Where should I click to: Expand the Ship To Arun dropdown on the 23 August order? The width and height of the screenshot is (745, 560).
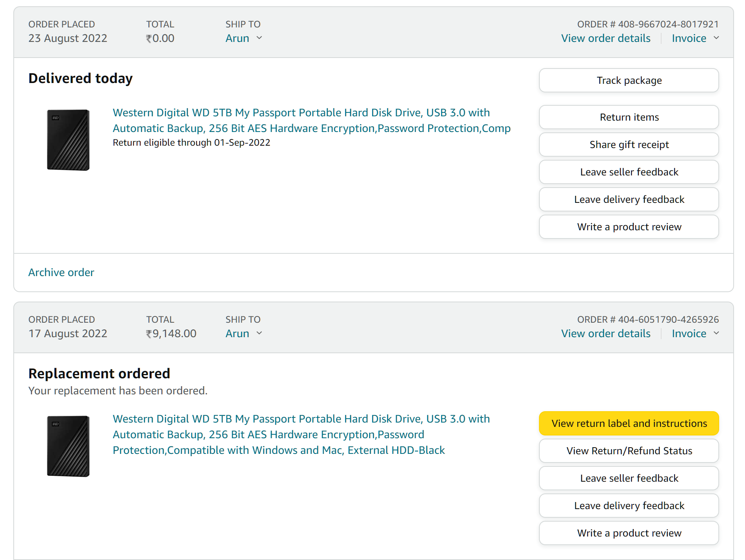[x=244, y=38]
